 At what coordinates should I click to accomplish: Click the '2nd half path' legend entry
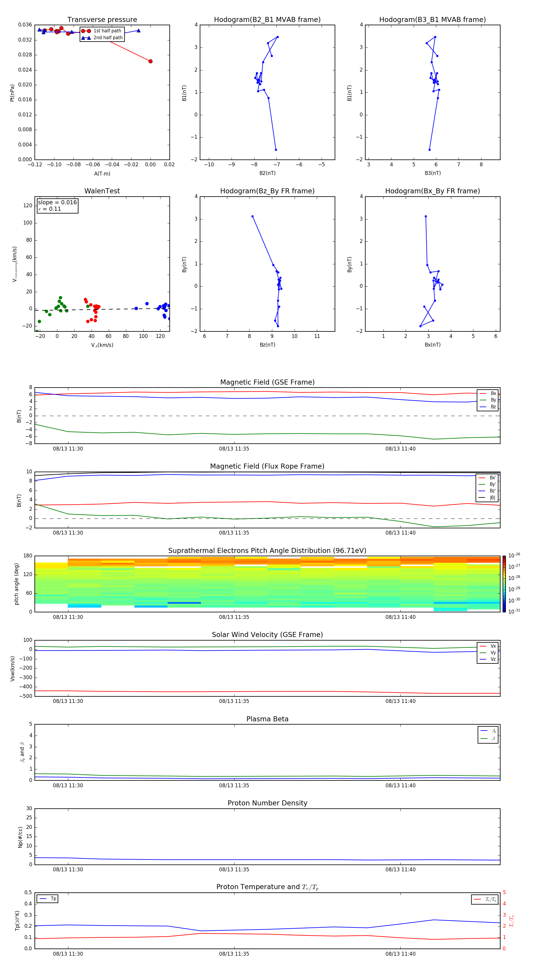102,38
